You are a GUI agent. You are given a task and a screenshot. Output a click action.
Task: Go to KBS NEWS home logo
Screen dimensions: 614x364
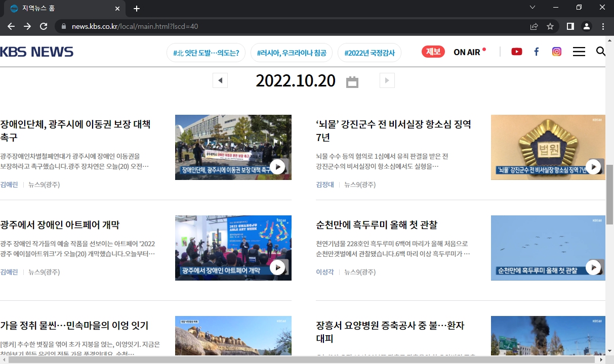click(x=36, y=52)
